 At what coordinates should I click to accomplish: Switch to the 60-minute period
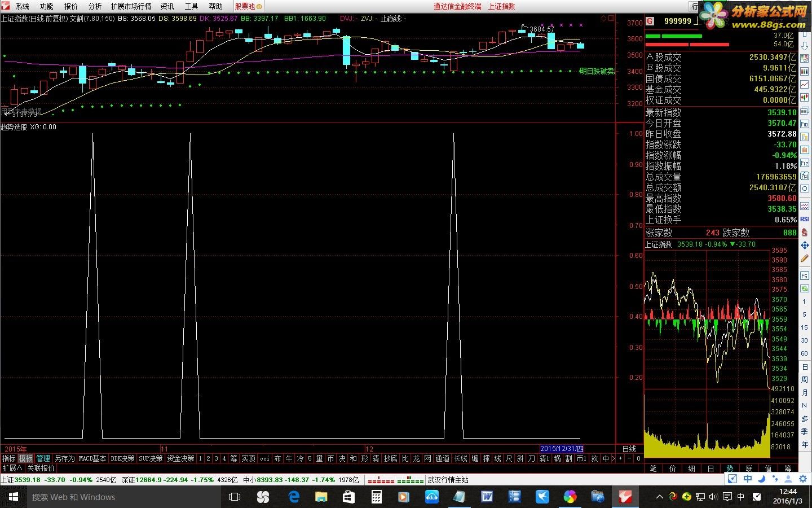point(805,353)
